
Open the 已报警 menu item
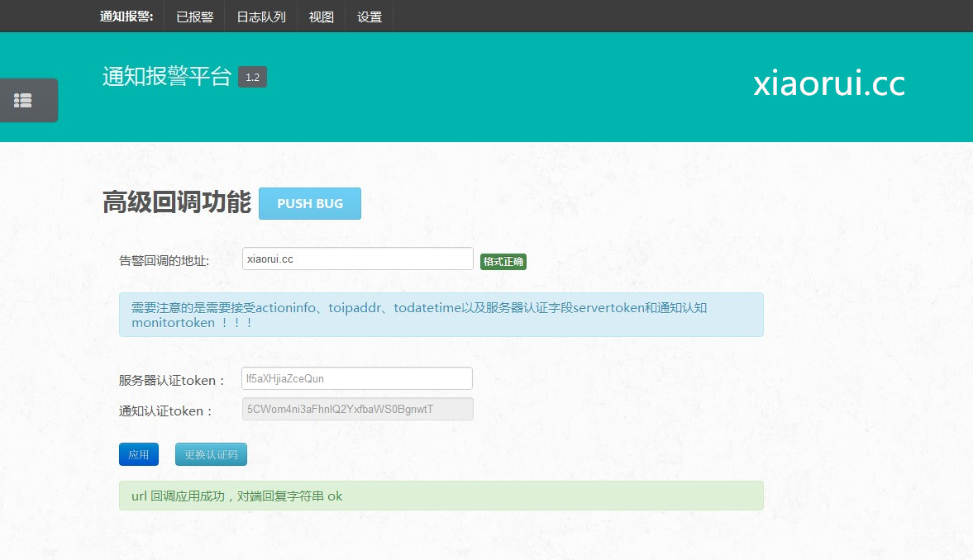(x=194, y=17)
